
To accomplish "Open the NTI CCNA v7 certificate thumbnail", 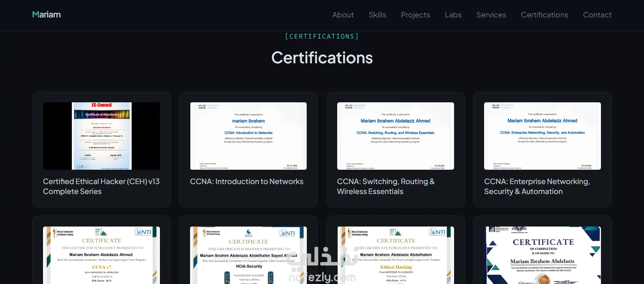I will click(x=101, y=255).
